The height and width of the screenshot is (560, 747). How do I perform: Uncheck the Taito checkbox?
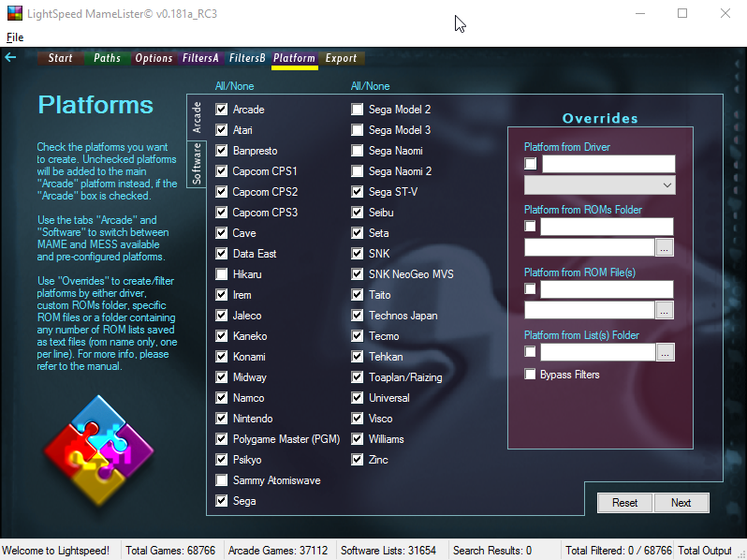click(x=358, y=295)
